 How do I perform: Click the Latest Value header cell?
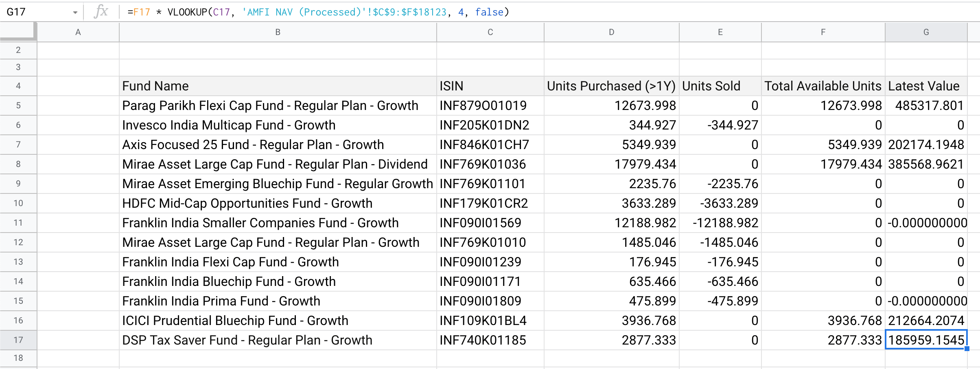(x=926, y=86)
